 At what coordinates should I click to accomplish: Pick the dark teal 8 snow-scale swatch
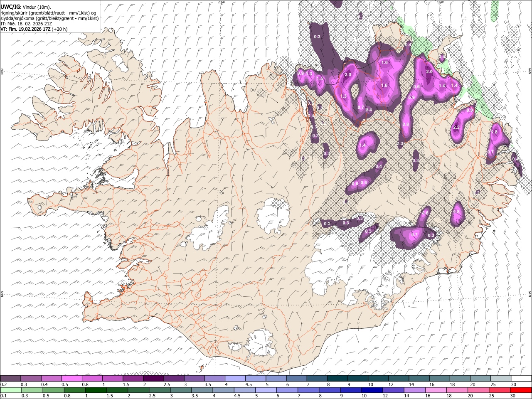tap(337, 379)
